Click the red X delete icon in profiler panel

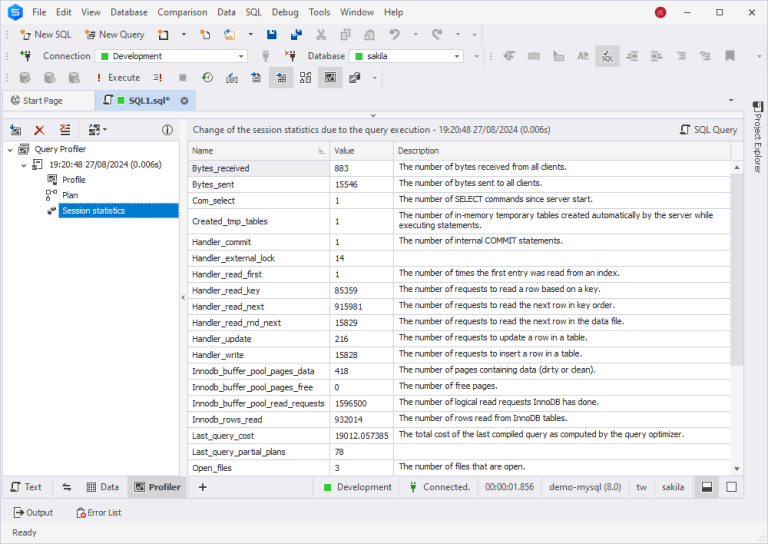(40, 130)
